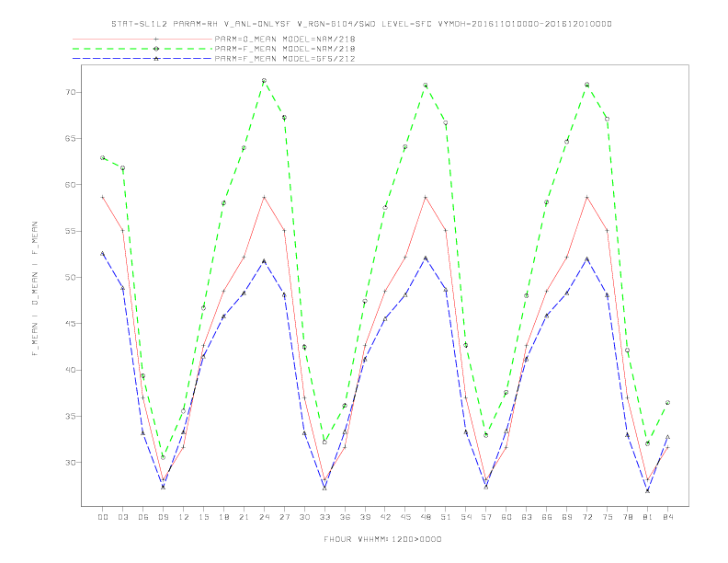Click y-axis tick label 60
Image resolution: width=728 pixels, height=563 pixels.
point(70,185)
